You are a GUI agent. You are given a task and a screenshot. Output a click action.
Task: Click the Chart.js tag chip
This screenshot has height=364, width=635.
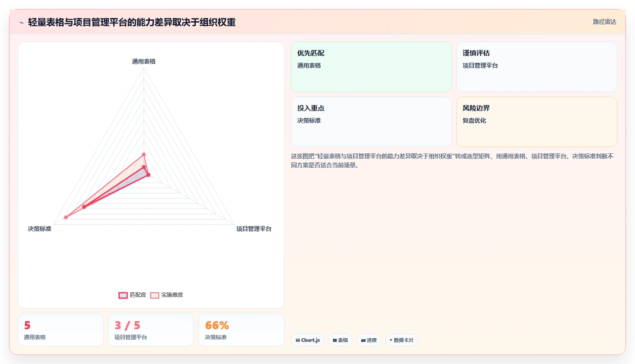click(308, 340)
